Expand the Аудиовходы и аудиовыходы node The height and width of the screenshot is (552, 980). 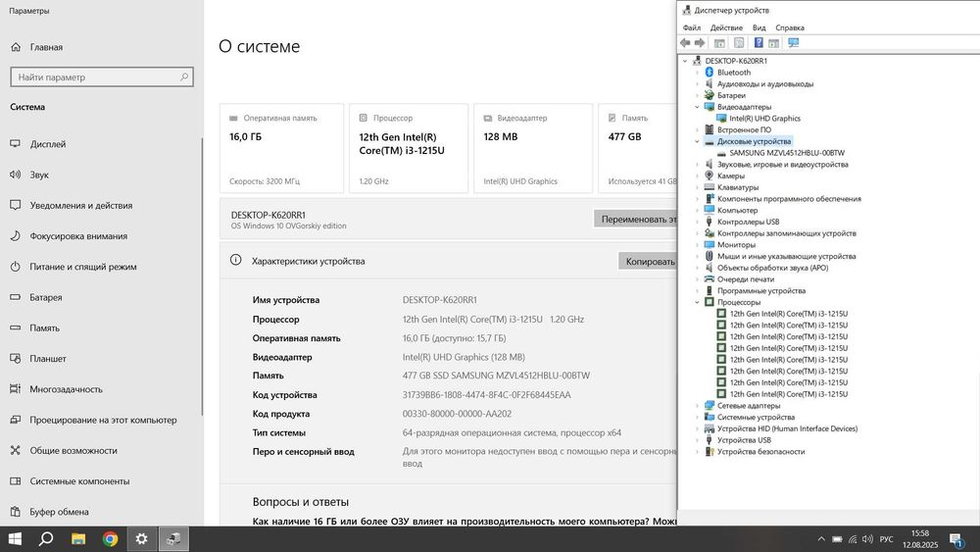click(697, 83)
